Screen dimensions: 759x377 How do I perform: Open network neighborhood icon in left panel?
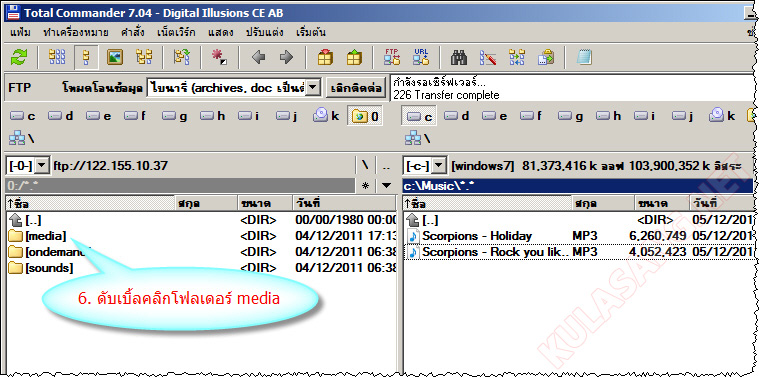pos(22,138)
